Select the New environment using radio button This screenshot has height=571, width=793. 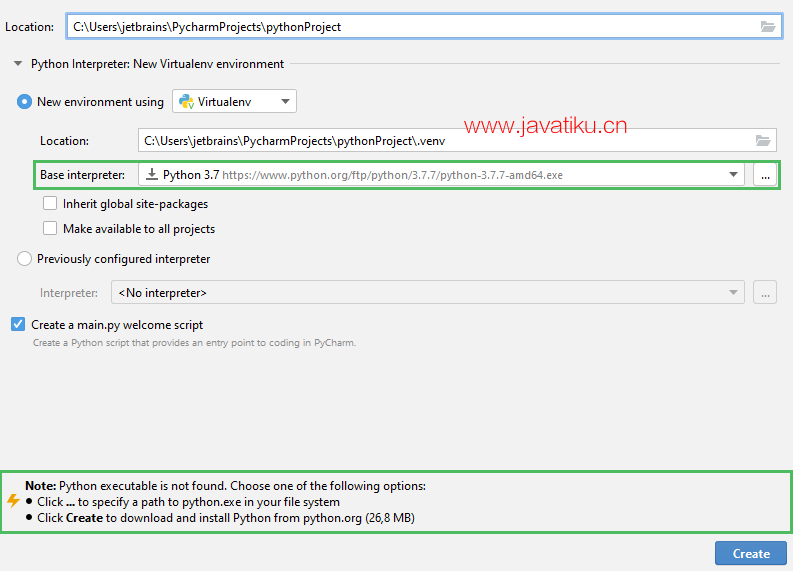24,102
